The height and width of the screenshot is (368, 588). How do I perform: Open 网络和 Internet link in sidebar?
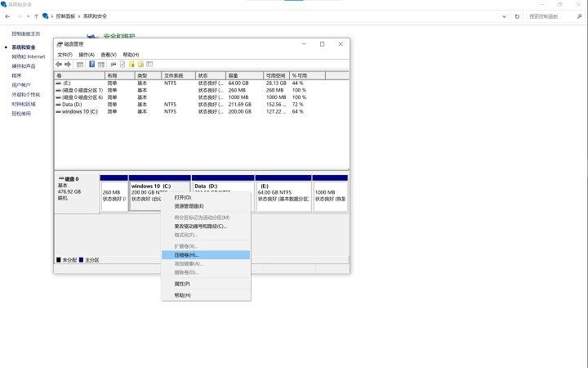click(x=29, y=56)
